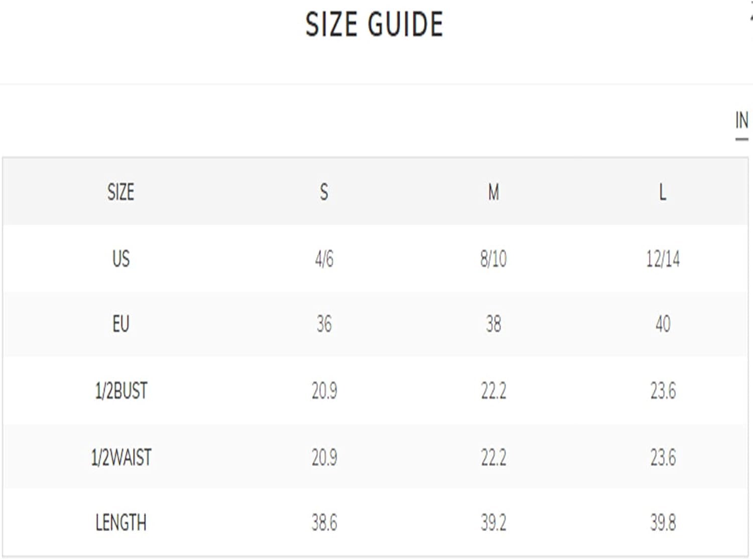The image size is (753, 560).
Task: Select the S size column header
Action: point(324,192)
